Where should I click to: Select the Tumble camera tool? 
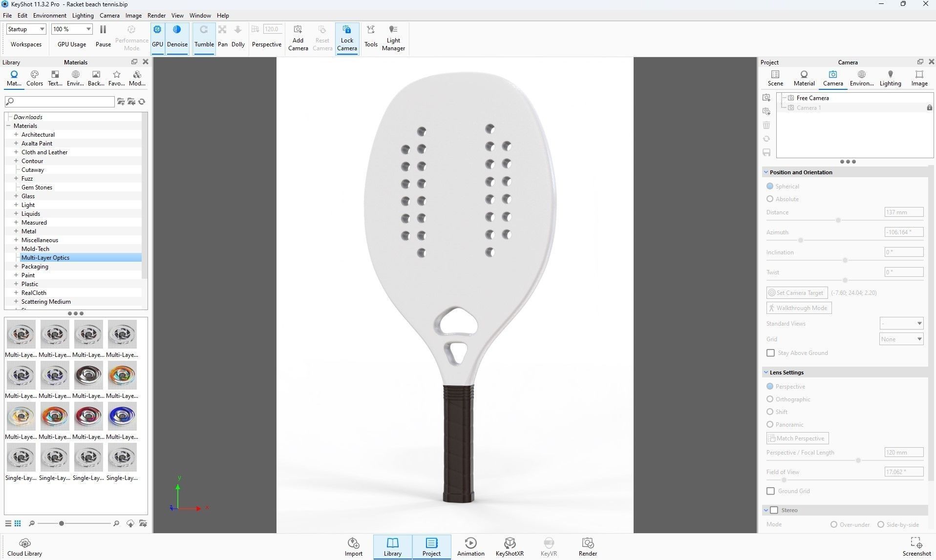coord(204,38)
